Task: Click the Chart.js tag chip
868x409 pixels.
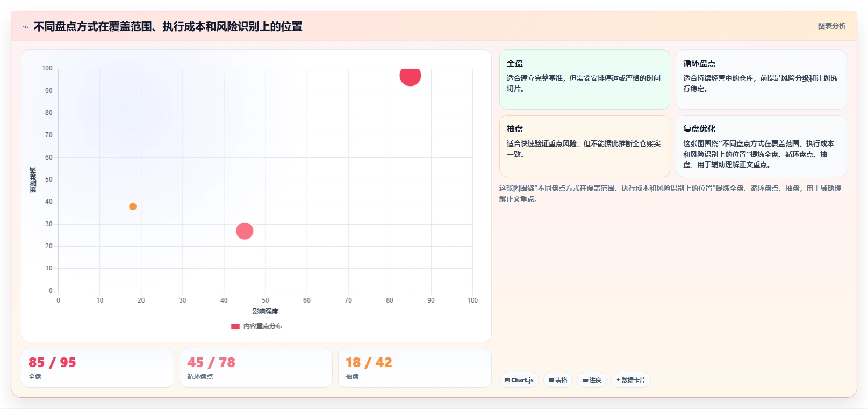Action: pyautogui.click(x=519, y=380)
